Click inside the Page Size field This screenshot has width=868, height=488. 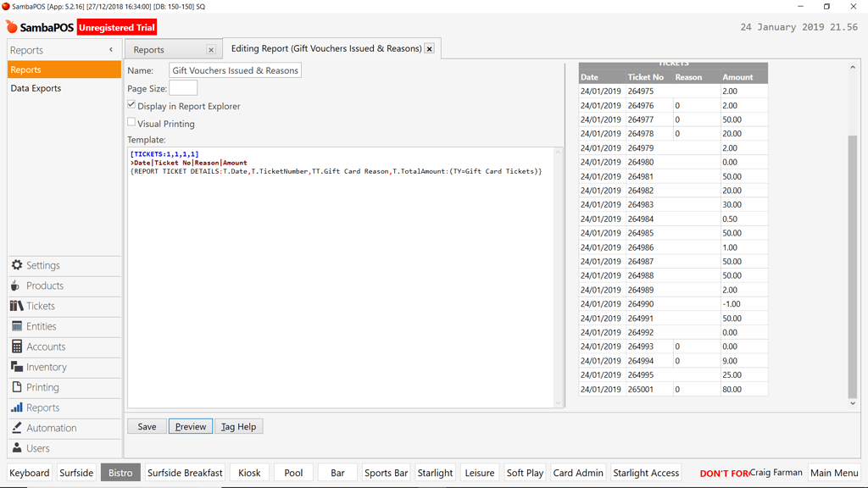(x=182, y=86)
